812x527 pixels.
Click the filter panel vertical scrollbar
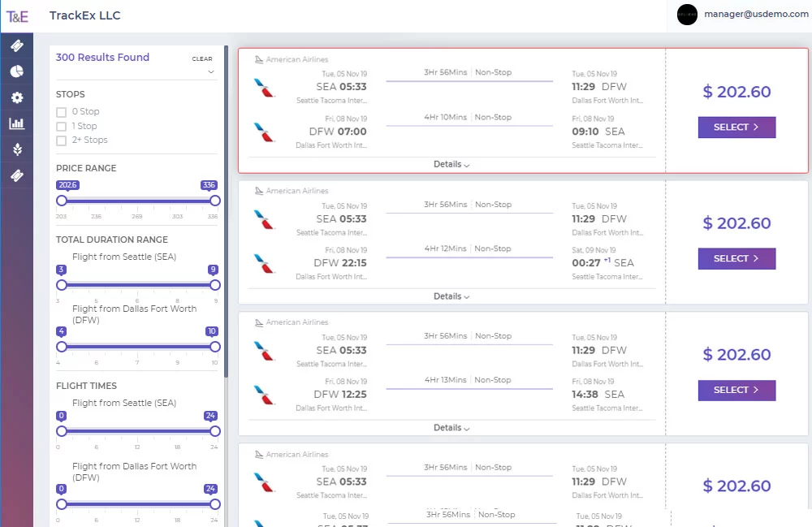226,211
